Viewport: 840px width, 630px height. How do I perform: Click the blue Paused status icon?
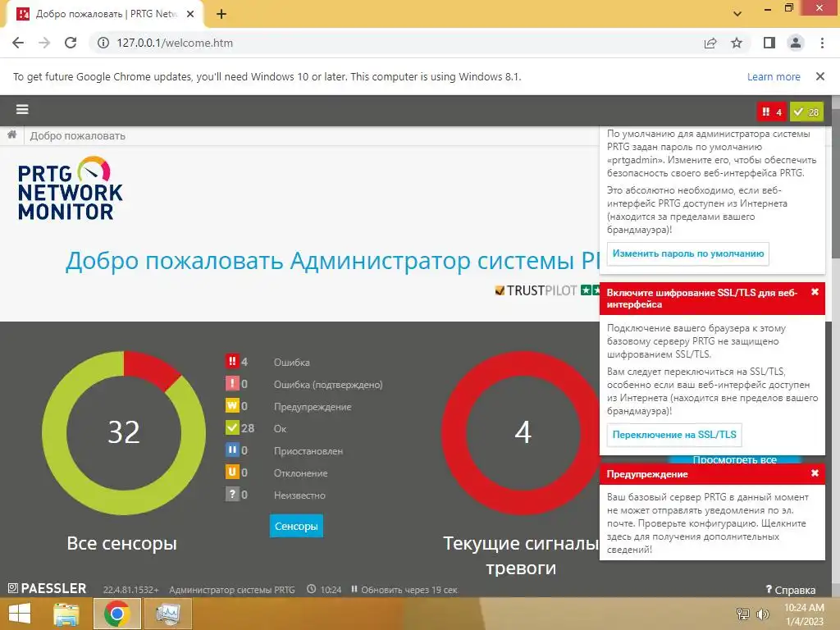[x=232, y=450]
